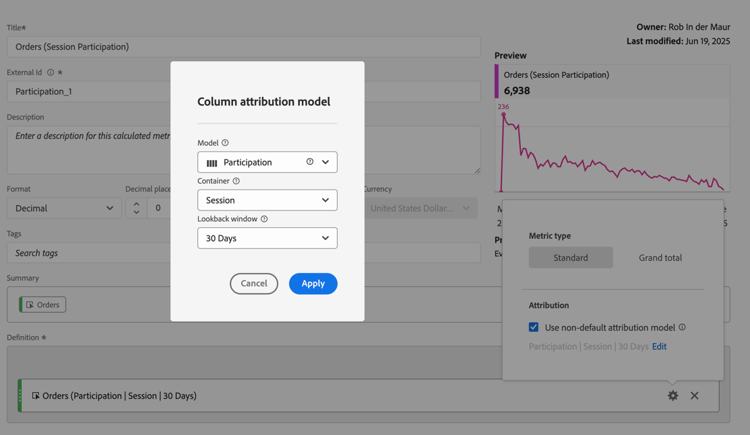This screenshot has width=750, height=435.
Task: Click the Apply button
Action: (x=313, y=284)
